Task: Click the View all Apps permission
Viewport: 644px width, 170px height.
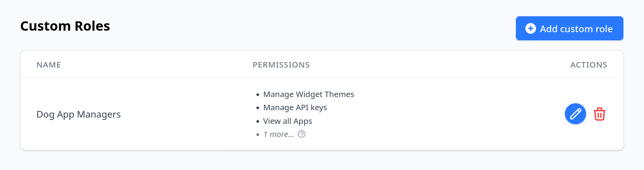Action: [288, 121]
